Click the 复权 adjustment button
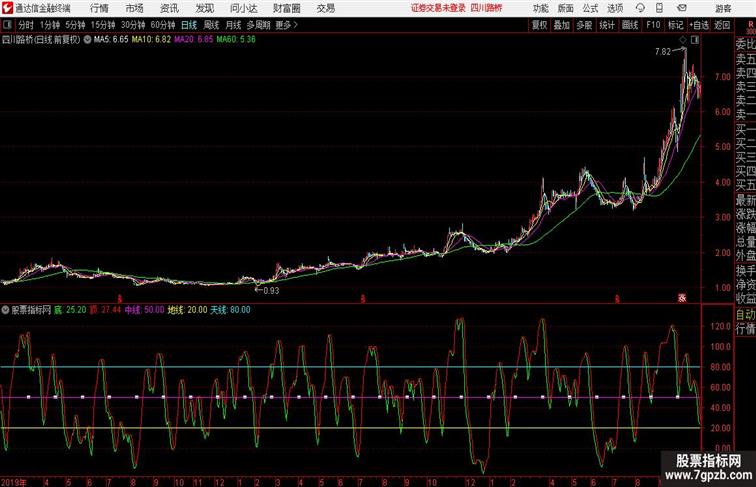Screen dimensions: 756x487 pos(539,25)
